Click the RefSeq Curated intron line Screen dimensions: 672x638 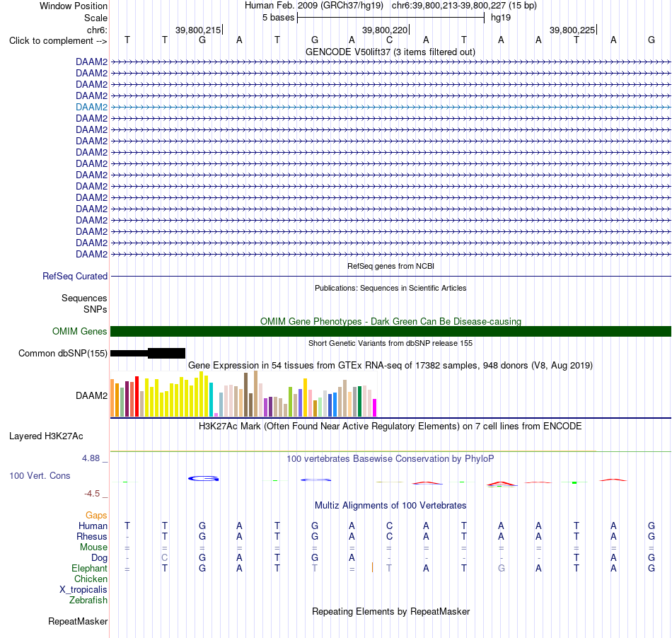pos(390,277)
